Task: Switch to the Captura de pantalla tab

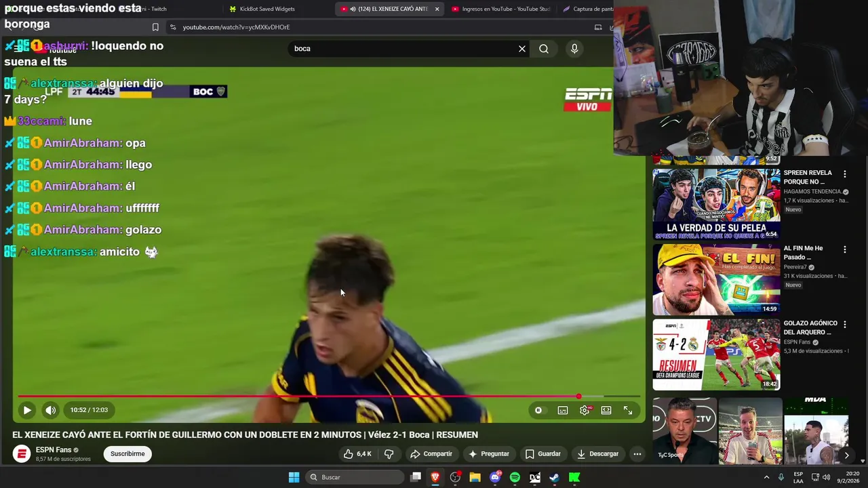Action: click(587, 9)
